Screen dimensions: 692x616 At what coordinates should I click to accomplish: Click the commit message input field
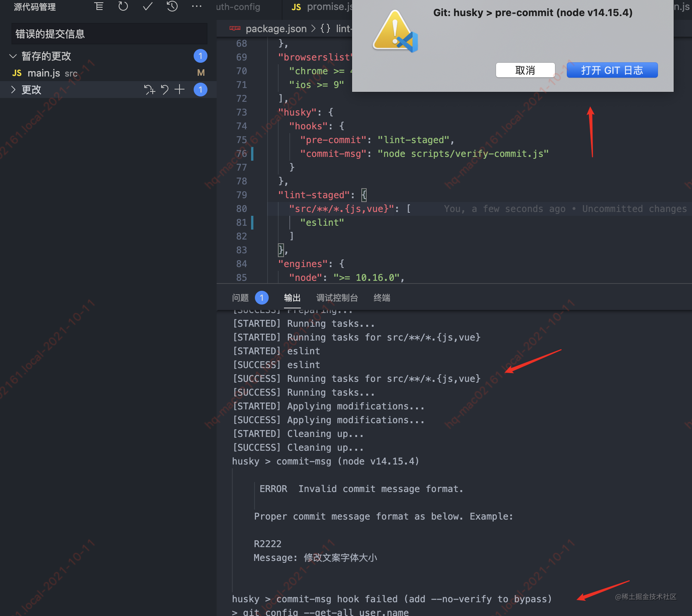point(109,34)
